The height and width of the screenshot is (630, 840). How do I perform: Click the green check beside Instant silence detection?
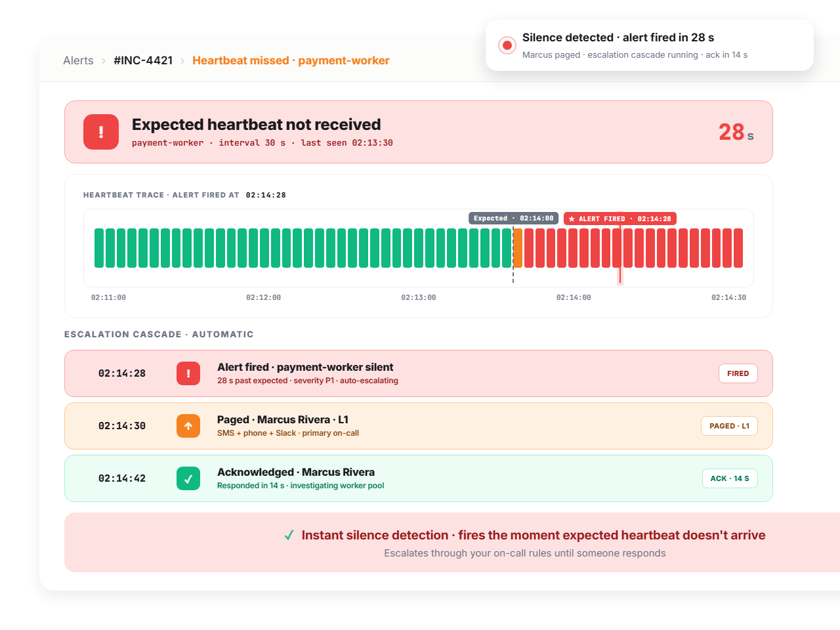click(x=289, y=535)
